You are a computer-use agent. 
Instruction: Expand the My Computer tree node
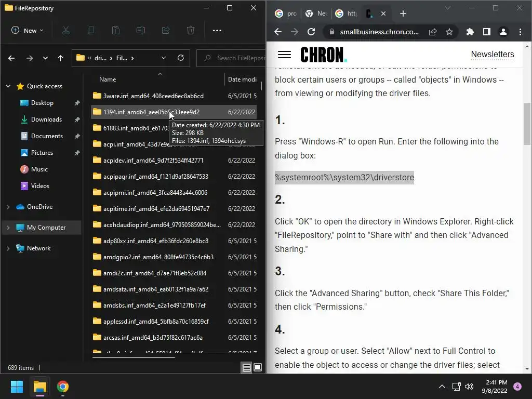8,228
